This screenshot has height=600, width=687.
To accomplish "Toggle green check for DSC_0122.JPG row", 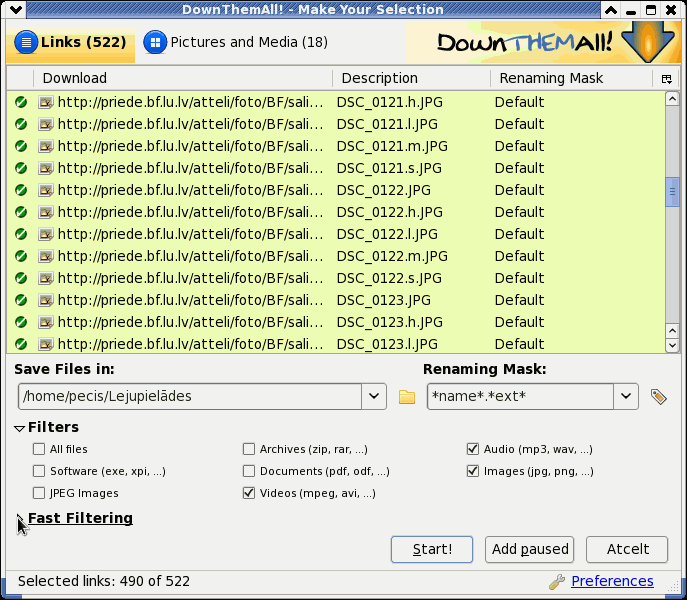I will [21, 190].
